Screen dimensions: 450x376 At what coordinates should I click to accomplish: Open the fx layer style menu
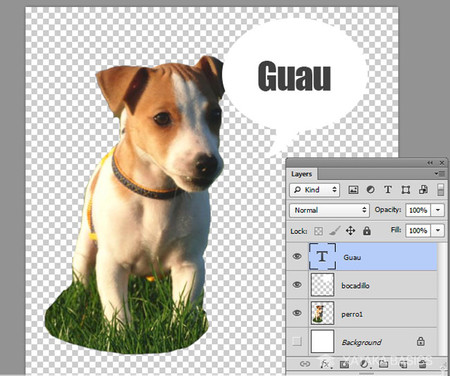point(325,364)
